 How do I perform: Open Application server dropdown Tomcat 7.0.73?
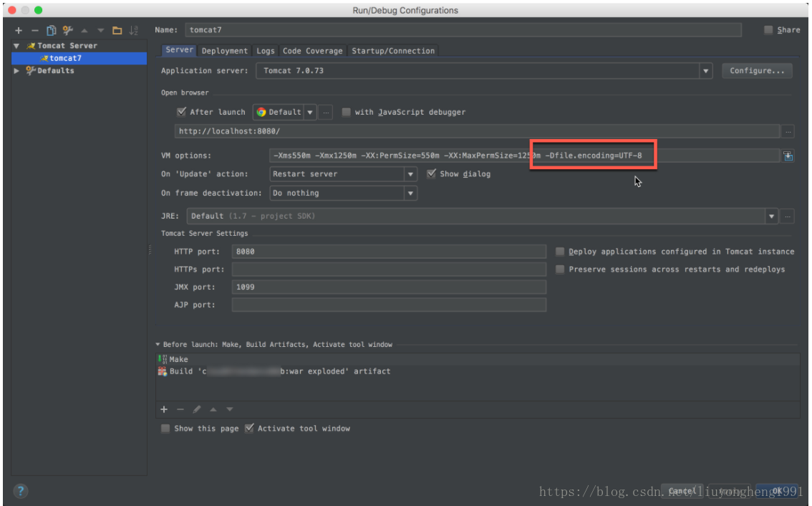click(x=484, y=70)
